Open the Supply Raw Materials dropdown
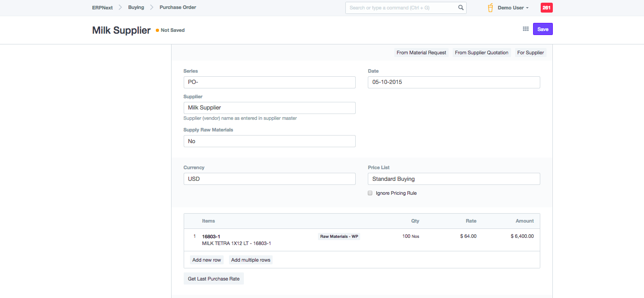This screenshot has height=298, width=644. 269,141
